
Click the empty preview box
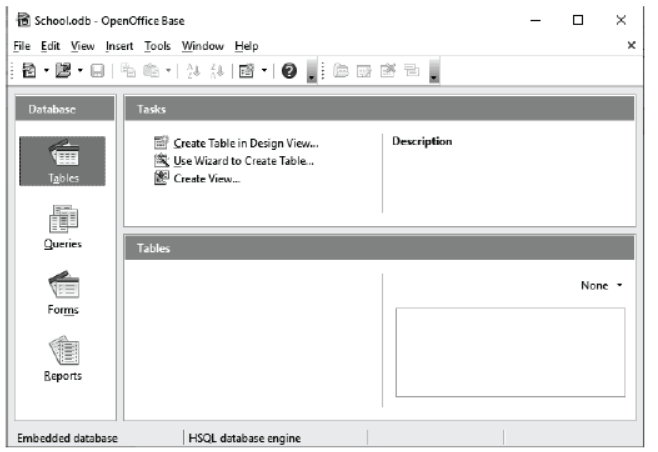point(510,352)
